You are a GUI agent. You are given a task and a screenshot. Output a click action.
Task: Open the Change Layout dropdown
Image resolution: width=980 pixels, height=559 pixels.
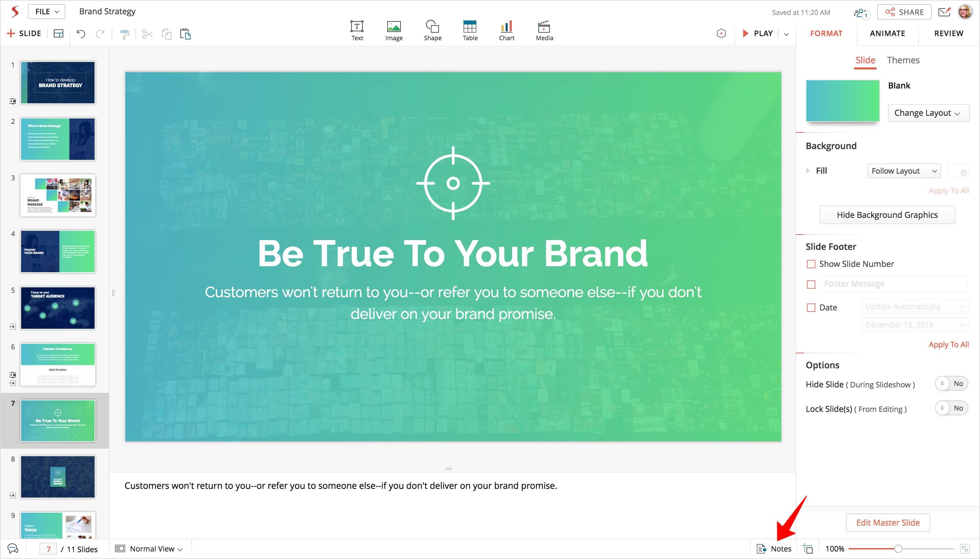tap(928, 113)
